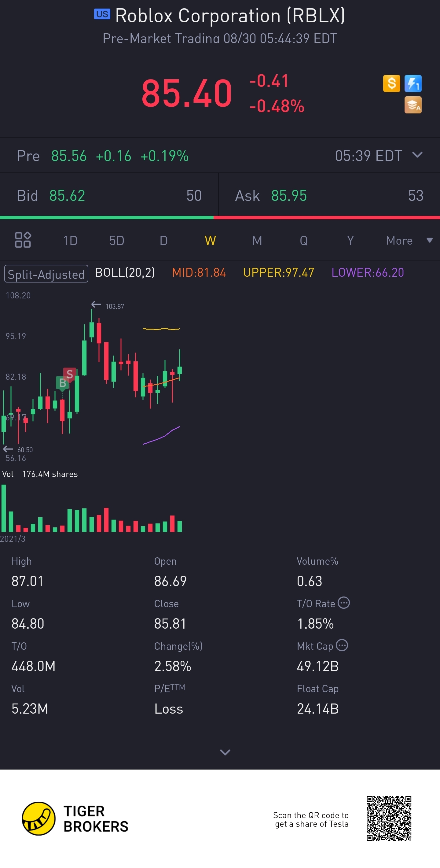Tap the 103.87 high marker on chart

point(115,306)
